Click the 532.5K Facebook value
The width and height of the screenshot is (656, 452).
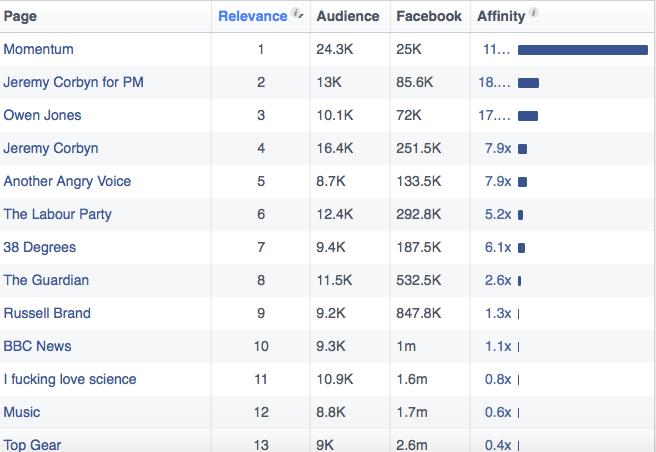click(419, 280)
